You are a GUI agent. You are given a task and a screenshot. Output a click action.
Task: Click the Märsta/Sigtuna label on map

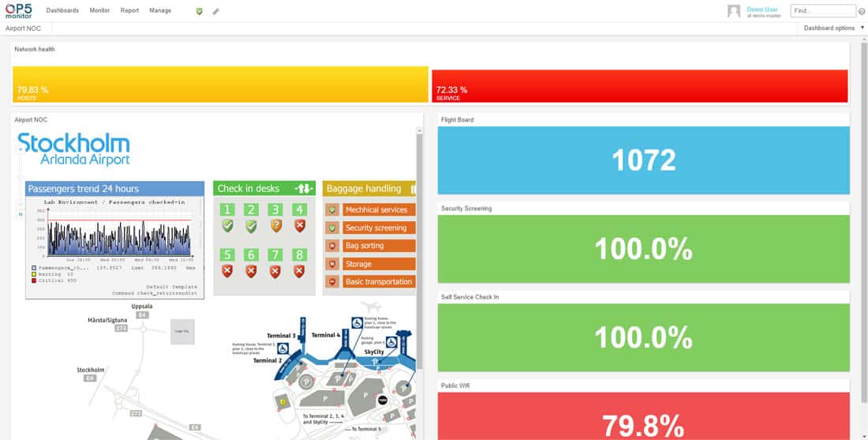[107, 320]
